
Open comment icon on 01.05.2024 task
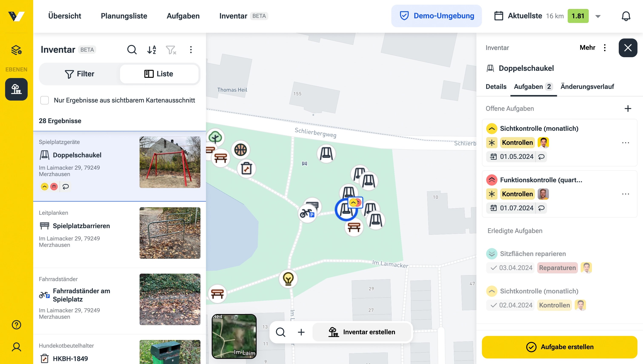[x=541, y=156]
